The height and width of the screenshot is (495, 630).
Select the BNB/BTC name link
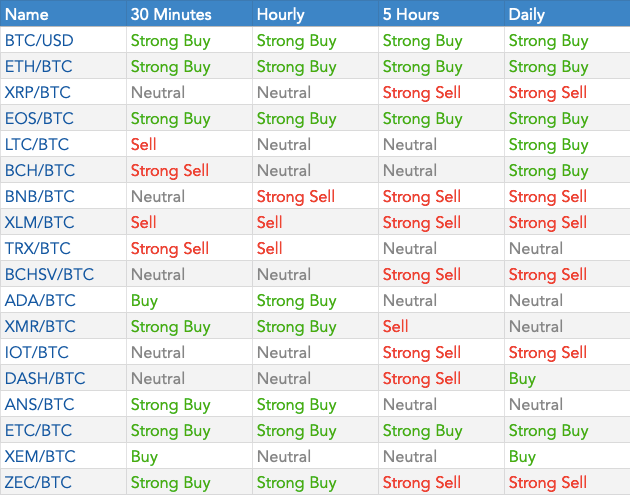39,196
